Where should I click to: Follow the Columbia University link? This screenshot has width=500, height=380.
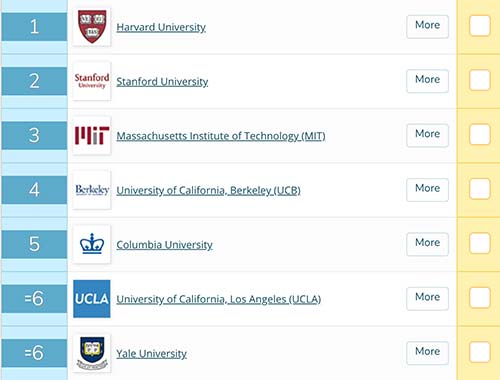164,245
